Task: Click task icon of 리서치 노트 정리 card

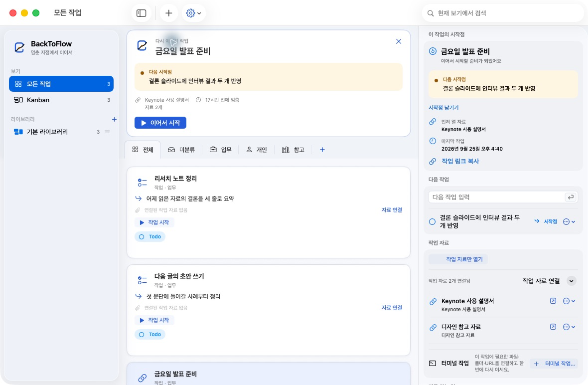Action: [x=142, y=183]
